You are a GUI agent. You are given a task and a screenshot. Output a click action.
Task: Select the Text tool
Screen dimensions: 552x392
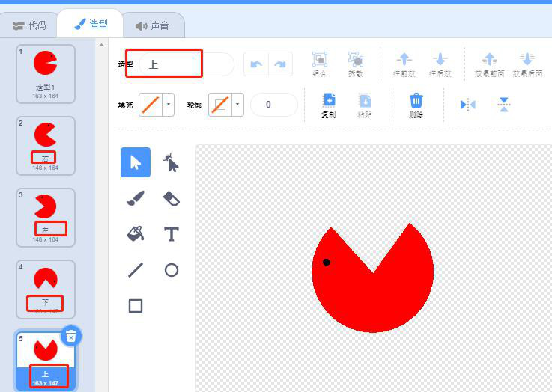click(x=172, y=234)
